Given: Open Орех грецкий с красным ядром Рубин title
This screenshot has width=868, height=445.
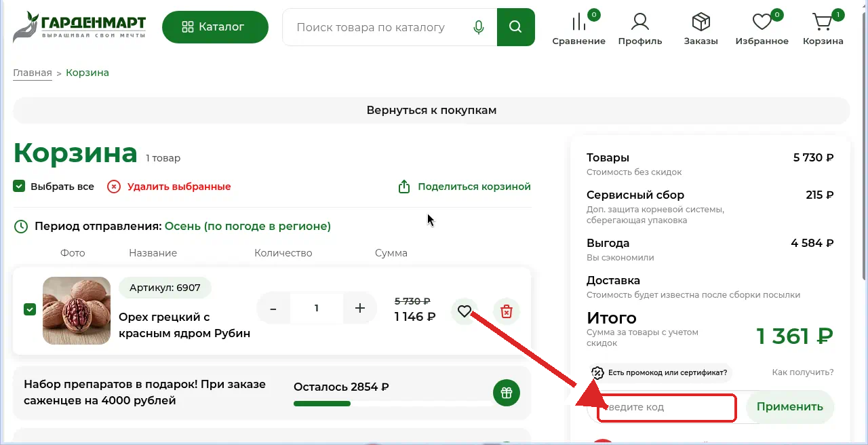Looking at the screenshot, I should tap(184, 325).
